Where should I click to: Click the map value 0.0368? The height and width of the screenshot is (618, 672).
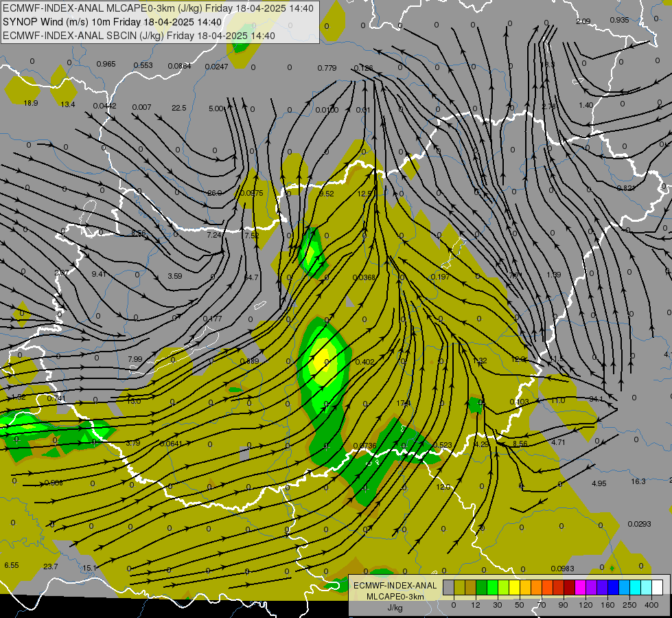[x=363, y=277]
